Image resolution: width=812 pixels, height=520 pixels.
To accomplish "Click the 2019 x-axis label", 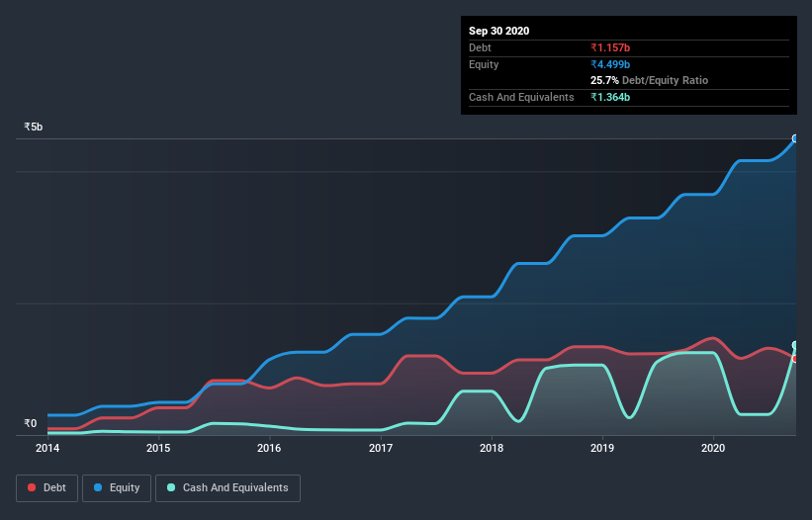I will click(x=602, y=448).
